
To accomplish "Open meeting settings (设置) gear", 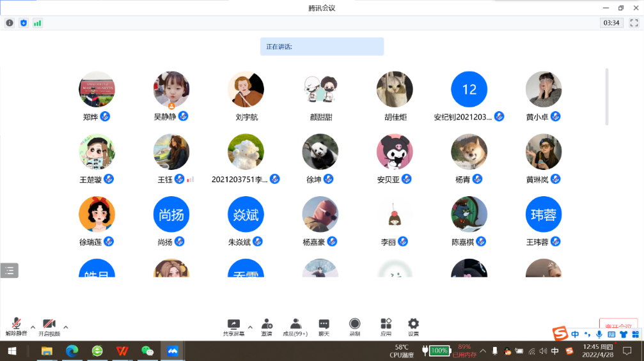I will tap(413, 325).
